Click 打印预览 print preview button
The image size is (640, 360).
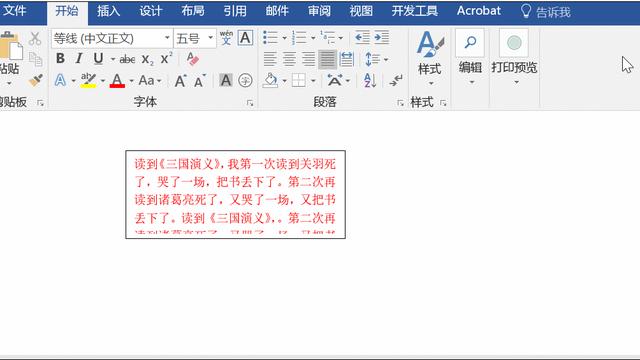click(x=514, y=57)
